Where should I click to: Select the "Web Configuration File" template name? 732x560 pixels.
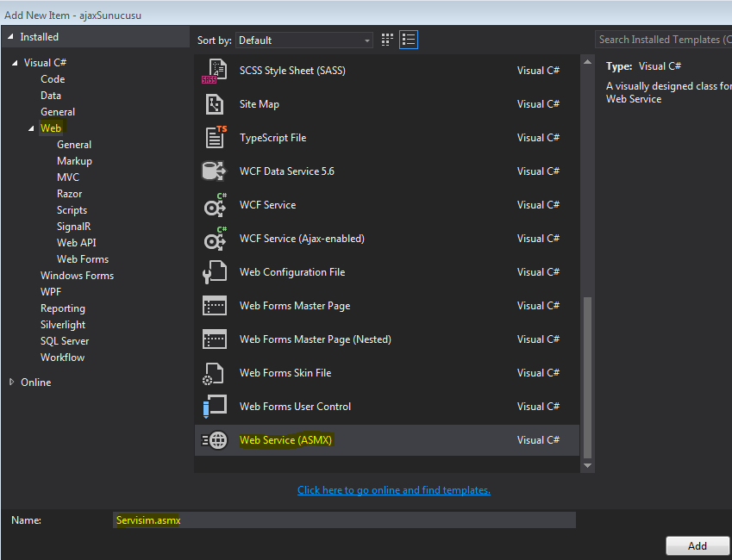coord(292,272)
